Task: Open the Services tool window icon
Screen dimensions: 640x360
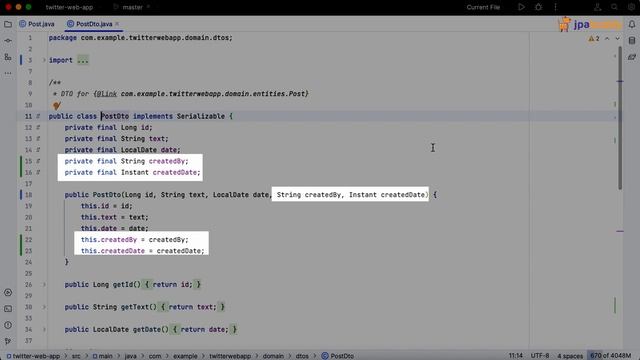Action: [x=8, y=293]
